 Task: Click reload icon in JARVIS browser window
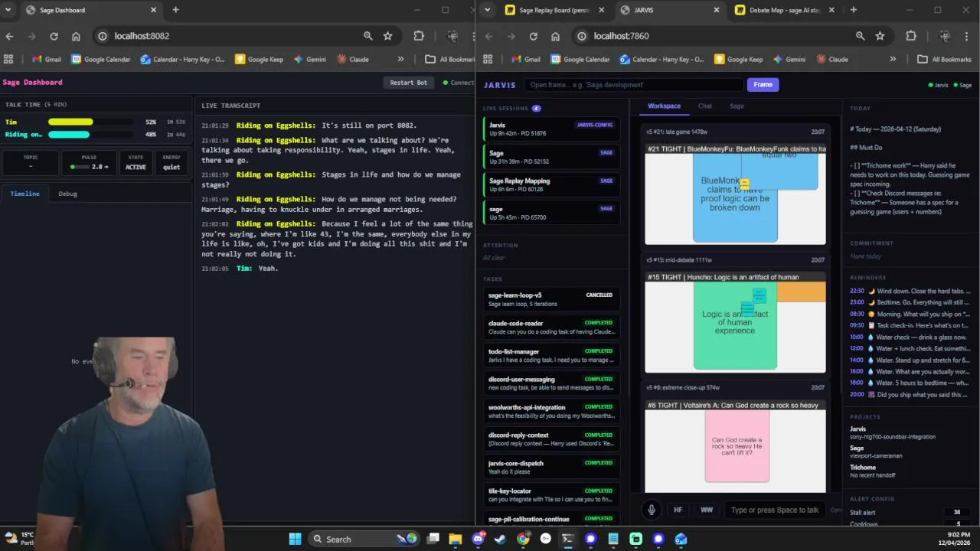(x=533, y=36)
